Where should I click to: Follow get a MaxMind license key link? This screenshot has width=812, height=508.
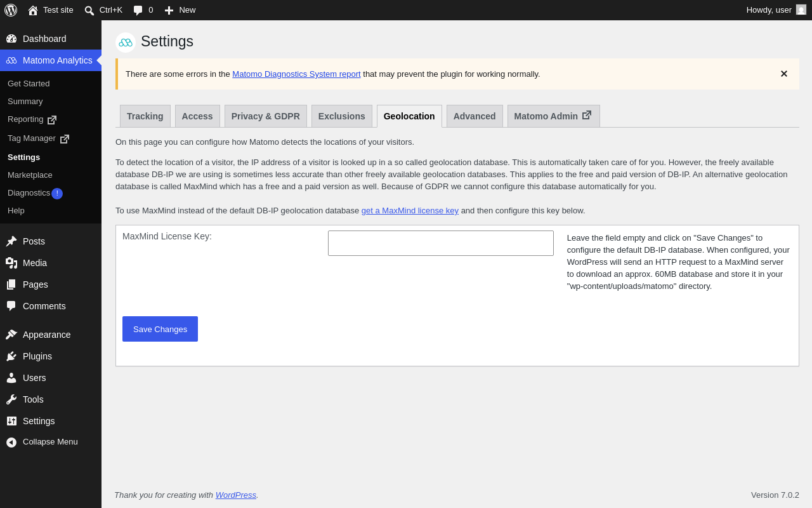tap(410, 211)
